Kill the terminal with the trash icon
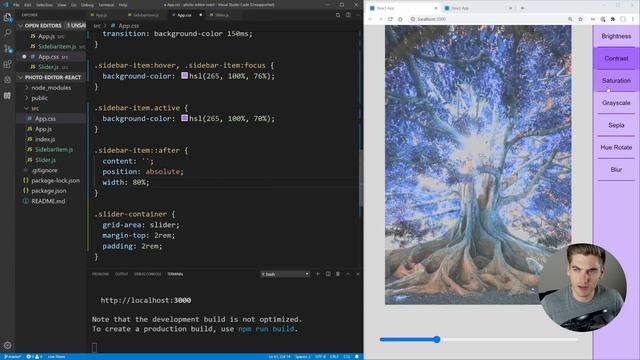 point(338,274)
